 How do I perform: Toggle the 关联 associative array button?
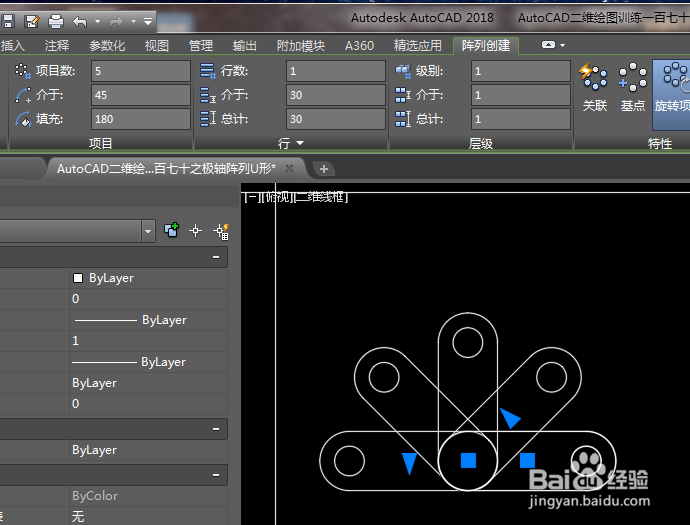coord(595,87)
